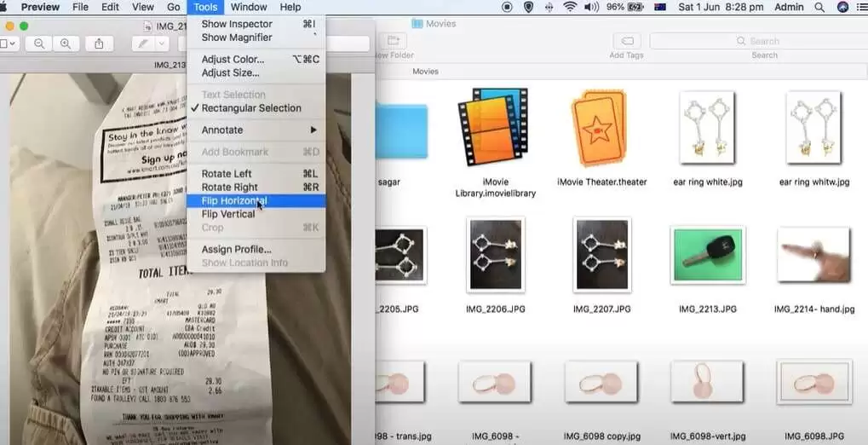868x445 pixels.
Task: Select the iMovie Library file icon
Action: 495,126
